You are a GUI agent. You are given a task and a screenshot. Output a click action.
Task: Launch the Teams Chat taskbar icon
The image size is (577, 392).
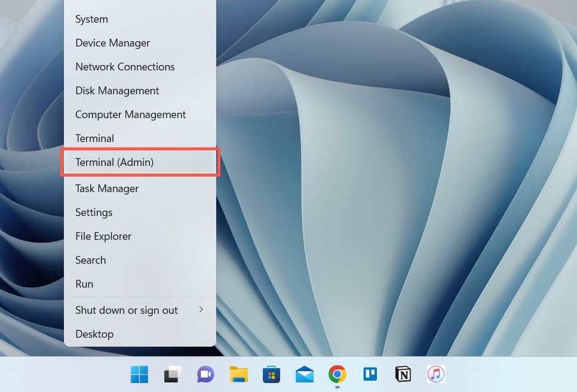205,375
